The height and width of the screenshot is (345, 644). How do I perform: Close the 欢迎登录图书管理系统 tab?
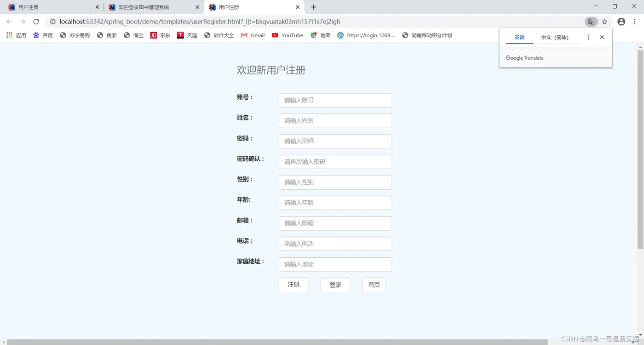(197, 7)
